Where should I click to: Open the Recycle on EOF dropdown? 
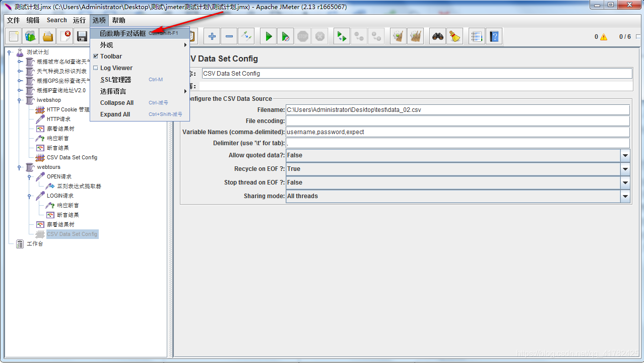click(x=625, y=169)
